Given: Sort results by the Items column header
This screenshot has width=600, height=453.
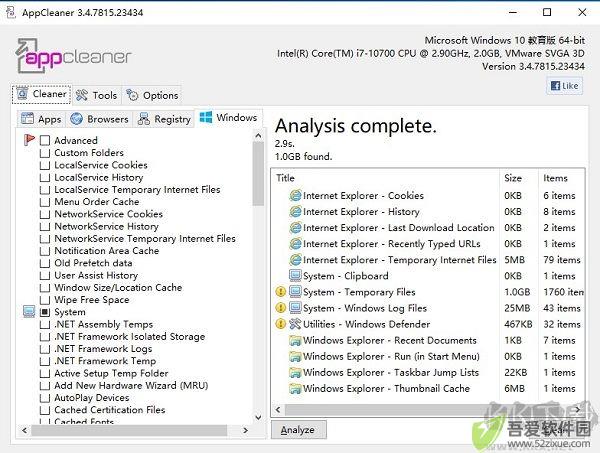Looking at the screenshot, I should (x=561, y=178).
